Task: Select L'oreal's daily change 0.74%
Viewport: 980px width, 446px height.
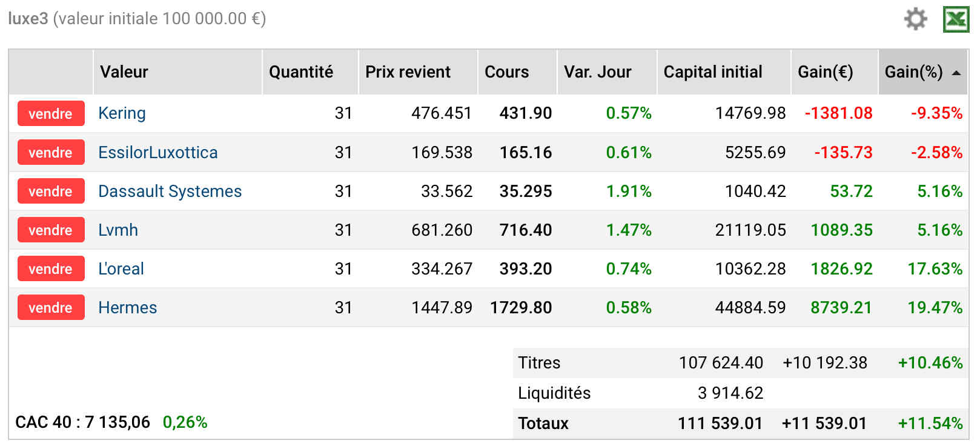Action: pos(629,268)
